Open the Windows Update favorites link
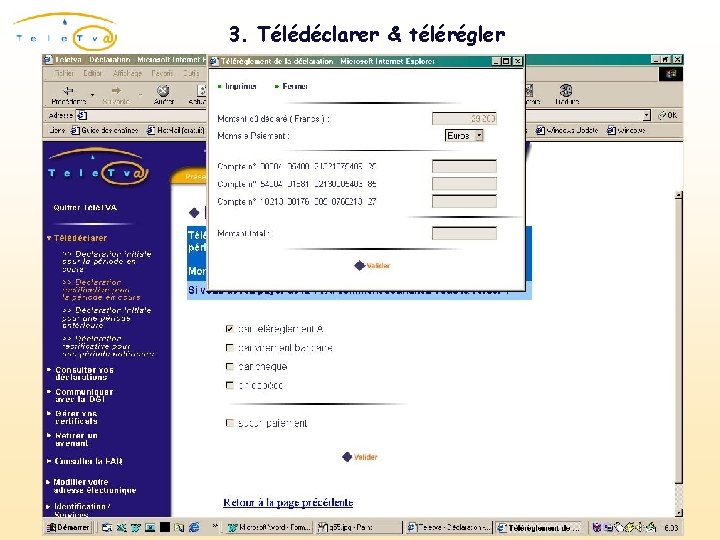Image resolution: width=720 pixels, height=540 pixels. pos(567,130)
